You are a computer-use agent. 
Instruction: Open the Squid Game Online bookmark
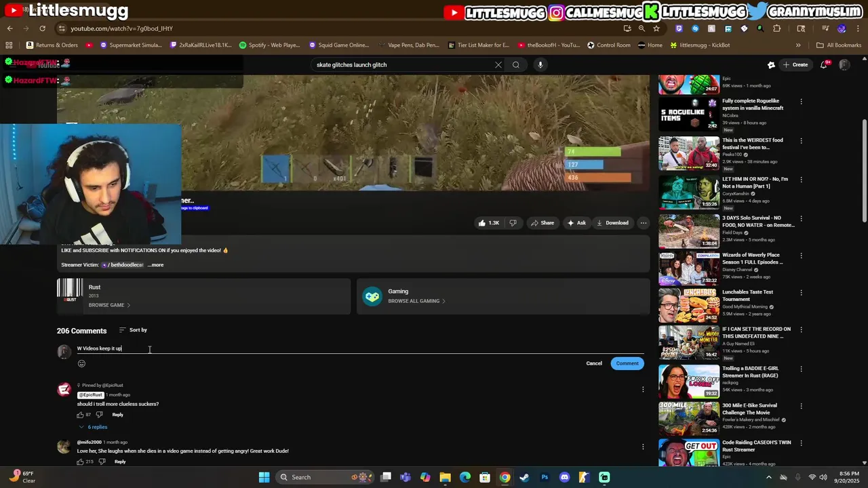[339, 45]
